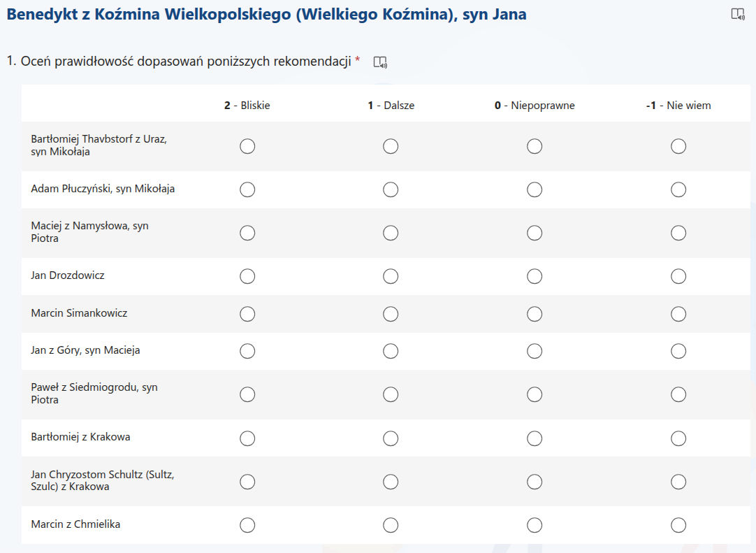Choose Niepoprawne for Adam Płuczyński

(x=535, y=189)
